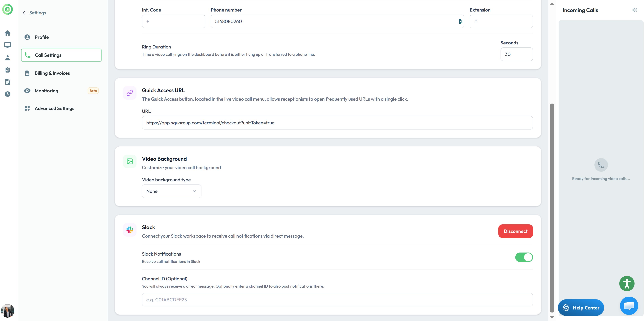Go back via the Settings chevron
The image size is (644, 321).
coord(24,13)
